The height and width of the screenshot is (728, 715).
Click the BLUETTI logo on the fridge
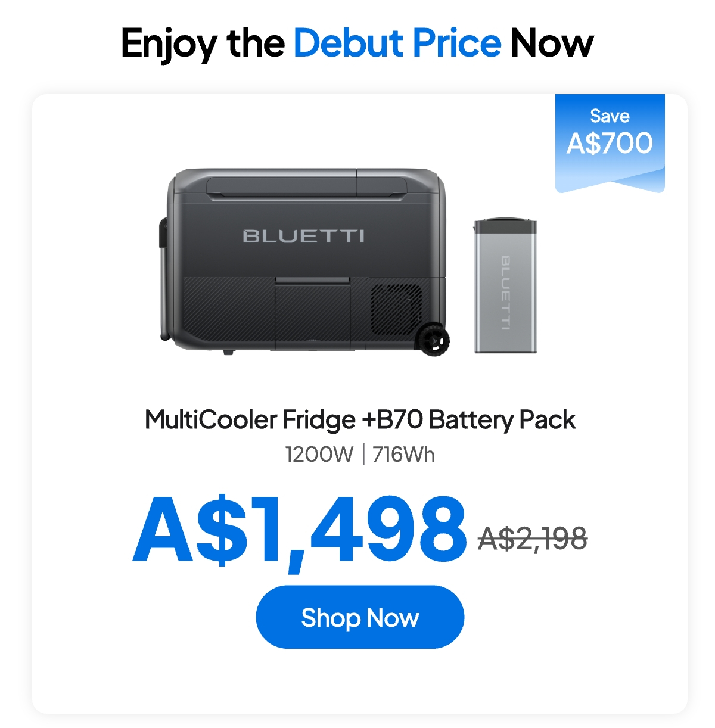coord(304,237)
